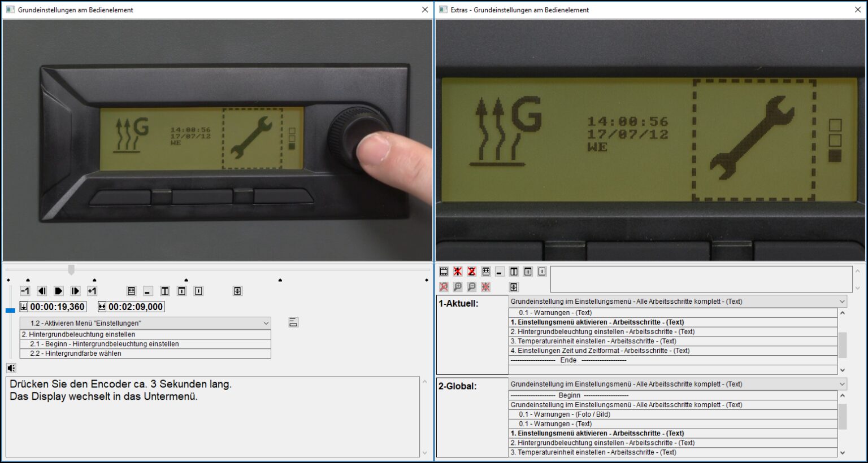Click the zoom-in magnifier icon

pos(458,287)
